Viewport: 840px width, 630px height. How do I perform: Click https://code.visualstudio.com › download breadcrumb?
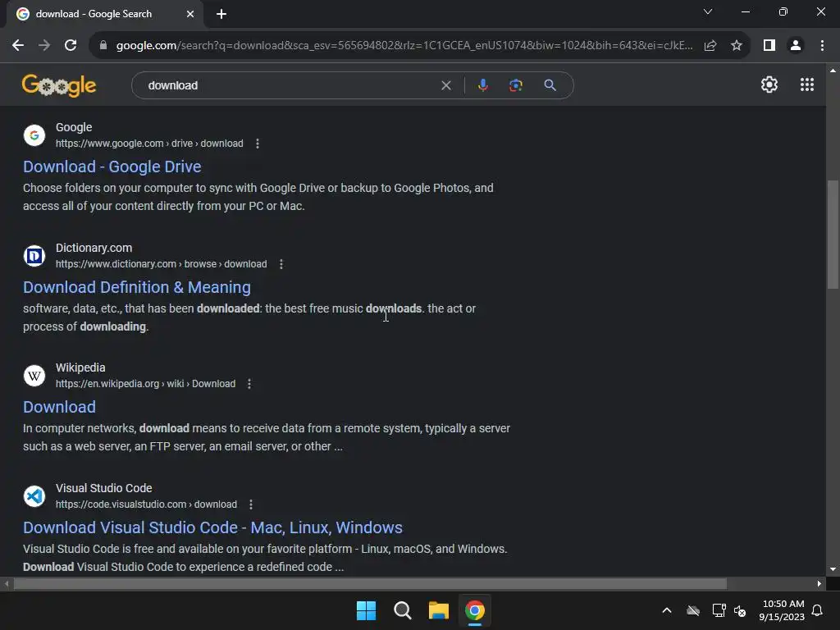tap(146, 504)
